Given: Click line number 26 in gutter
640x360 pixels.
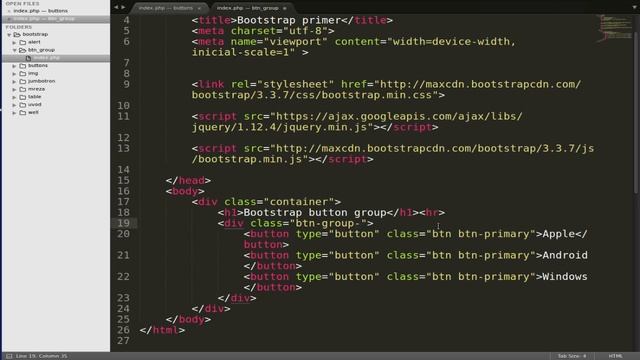Looking at the screenshot, I should 123,330.
